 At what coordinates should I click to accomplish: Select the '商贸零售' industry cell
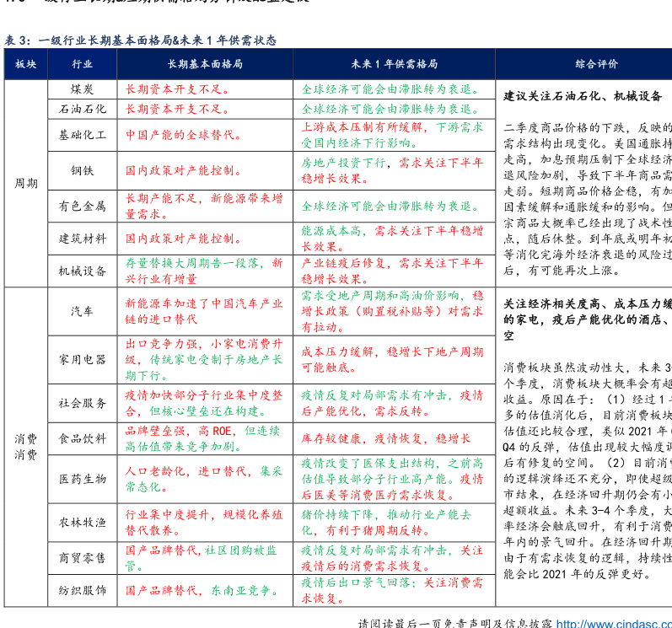tap(83, 558)
